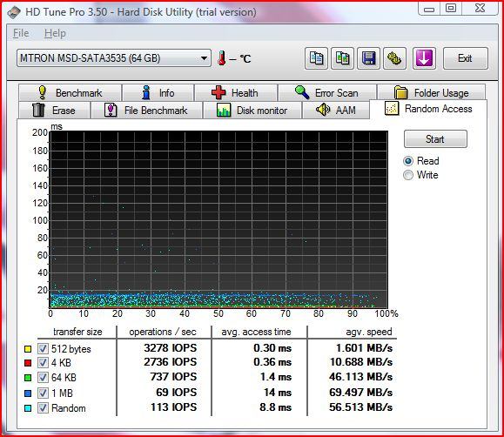This screenshot has width=504, height=437.
Task: Click the Exit button
Action: point(465,58)
